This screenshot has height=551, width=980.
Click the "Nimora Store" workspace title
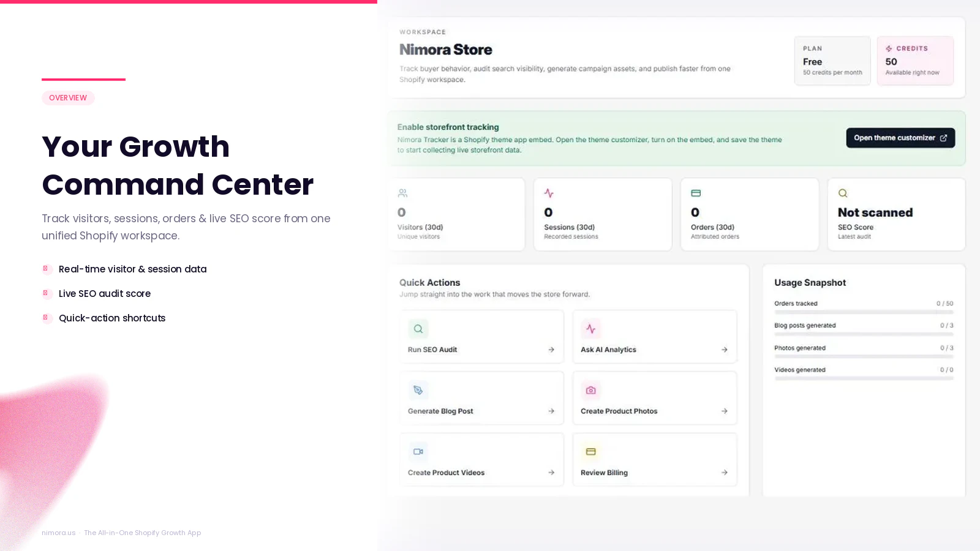(x=446, y=50)
